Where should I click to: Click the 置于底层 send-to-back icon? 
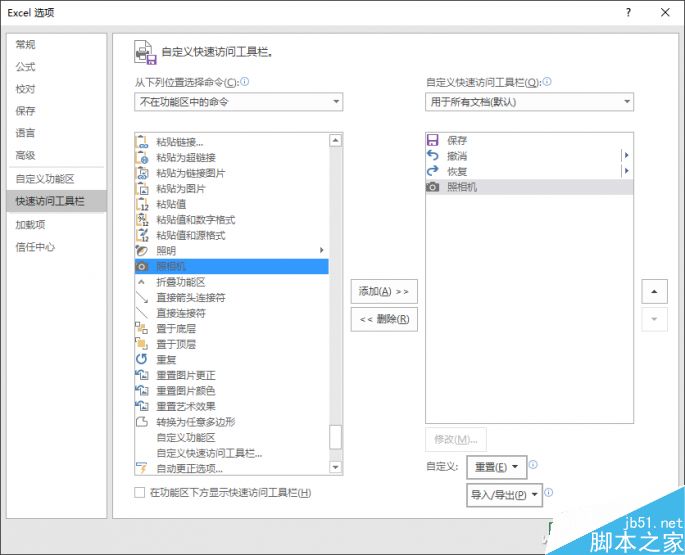tap(142, 328)
